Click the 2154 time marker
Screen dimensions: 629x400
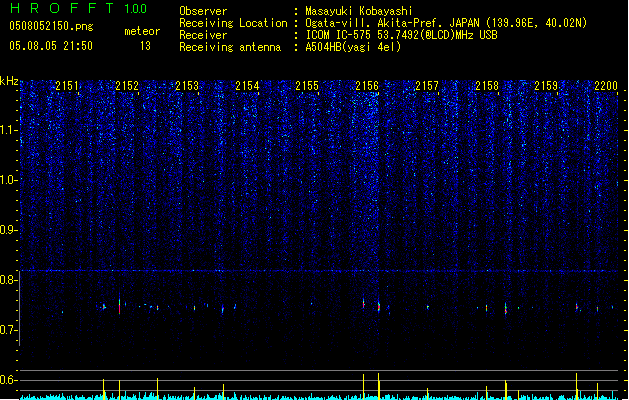[247, 86]
